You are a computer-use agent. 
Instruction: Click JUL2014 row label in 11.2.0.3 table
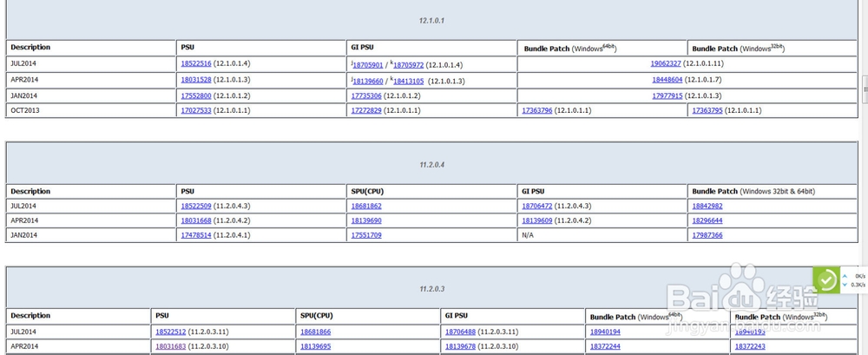coord(23,332)
